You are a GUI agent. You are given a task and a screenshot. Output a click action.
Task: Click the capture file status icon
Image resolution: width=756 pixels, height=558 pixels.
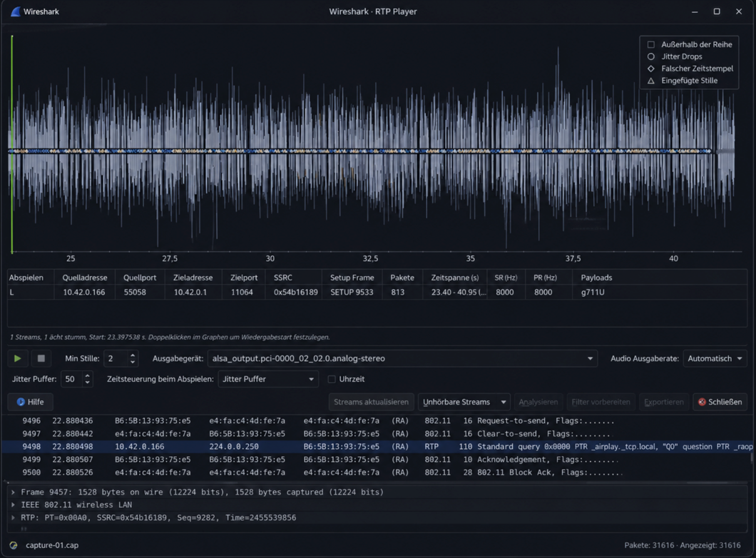tap(14, 545)
